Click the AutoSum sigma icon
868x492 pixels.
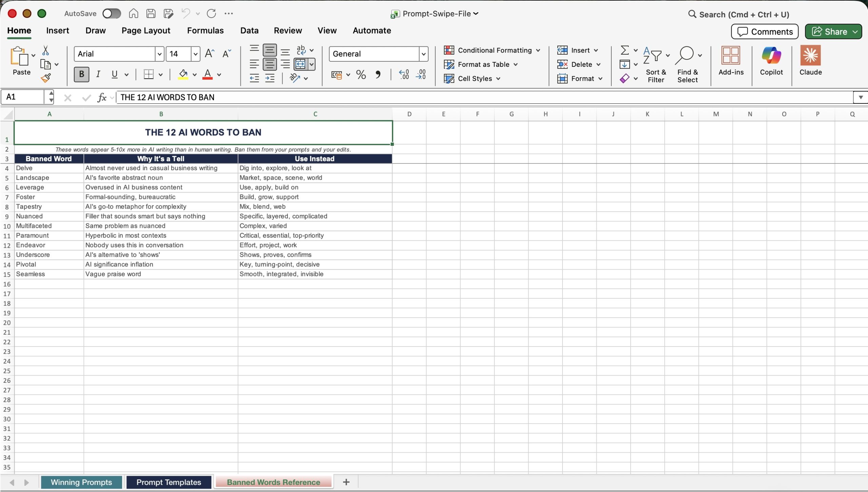pyautogui.click(x=625, y=50)
